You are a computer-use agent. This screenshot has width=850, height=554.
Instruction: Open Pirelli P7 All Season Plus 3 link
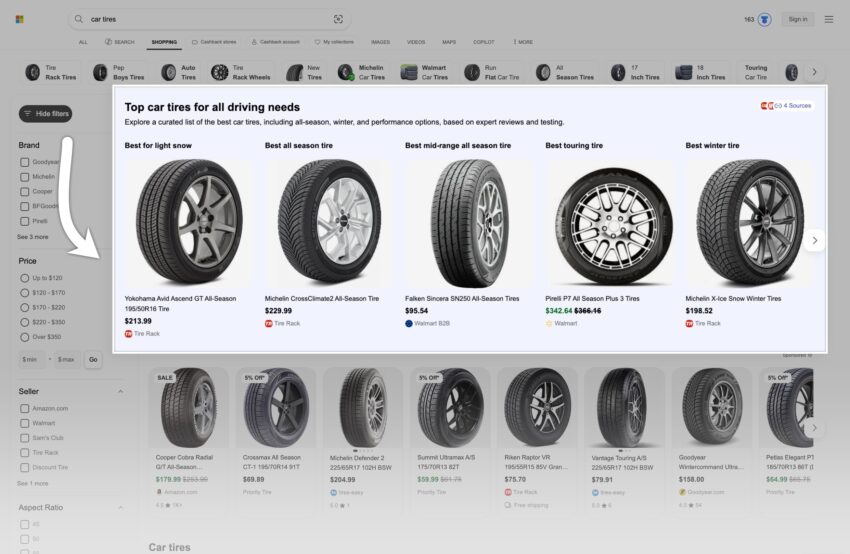point(592,299)
